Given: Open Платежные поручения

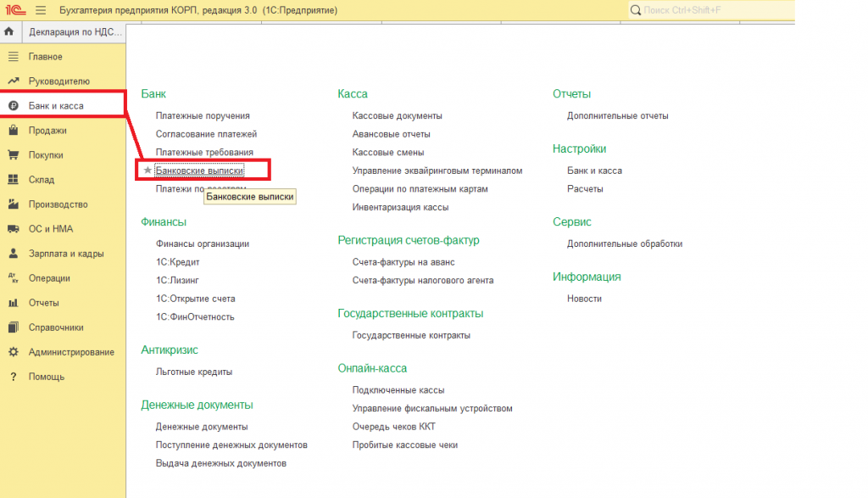Looking at the screenshot, I should tap(203, 115).
